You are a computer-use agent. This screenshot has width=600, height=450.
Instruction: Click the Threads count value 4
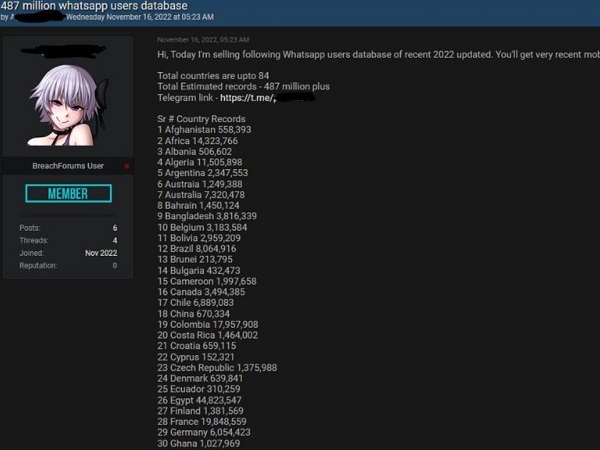point(115,241)
